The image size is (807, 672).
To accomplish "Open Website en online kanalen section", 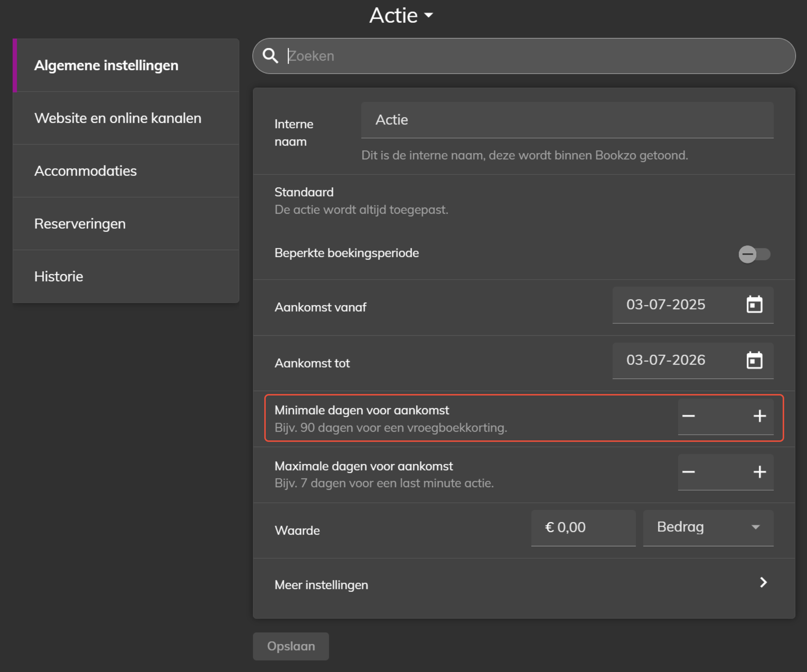I will click(x=118, y=118).
